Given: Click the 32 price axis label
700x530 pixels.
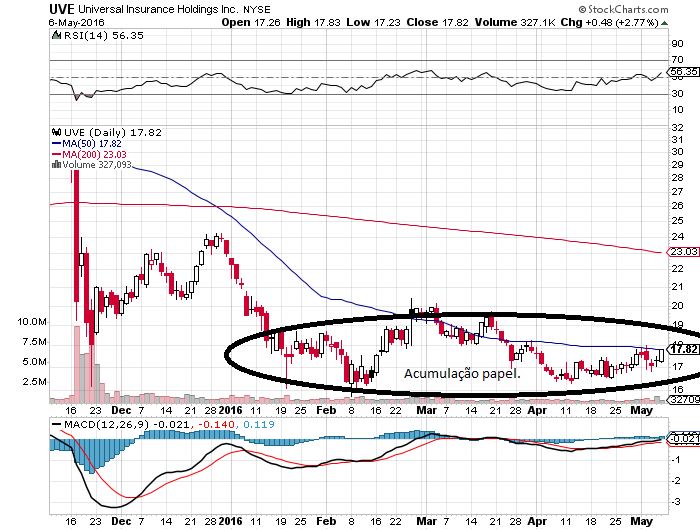Looking at the screenshot, I should point(677,128).
